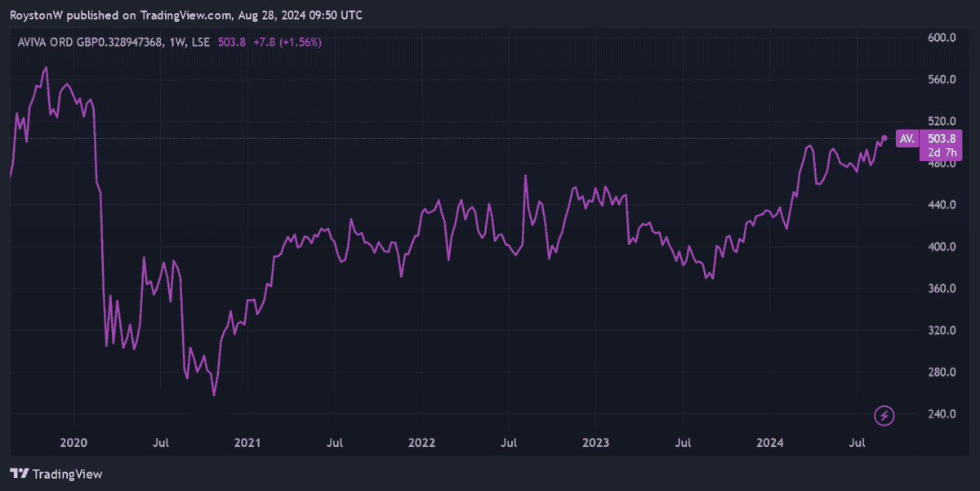The height and width of the screenshot is (491, 980).
Task: Select the 2023 label on time axis
Action: pos(596,443)
